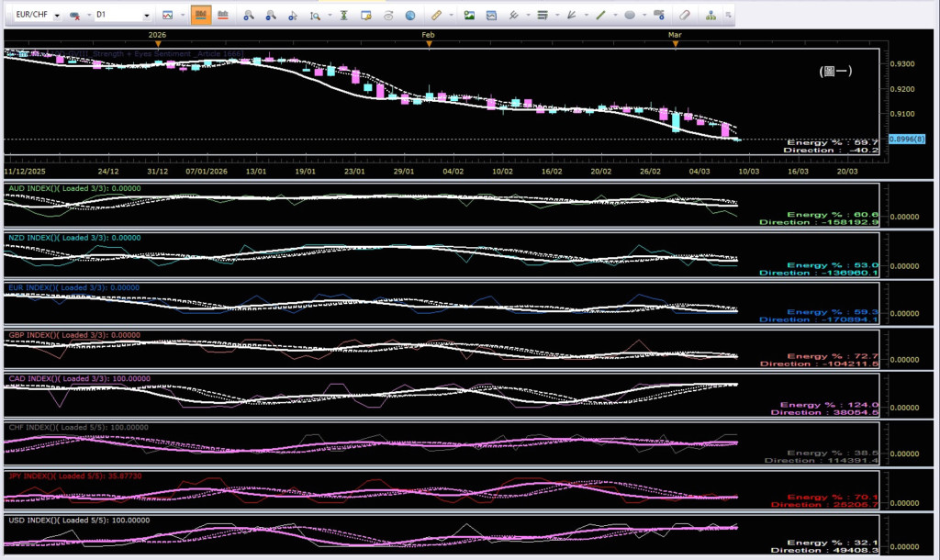The height and width of the screenshot is (560, 940).
Task: Click the Feb timeline marker arrow
Action: tap(429, 43)
